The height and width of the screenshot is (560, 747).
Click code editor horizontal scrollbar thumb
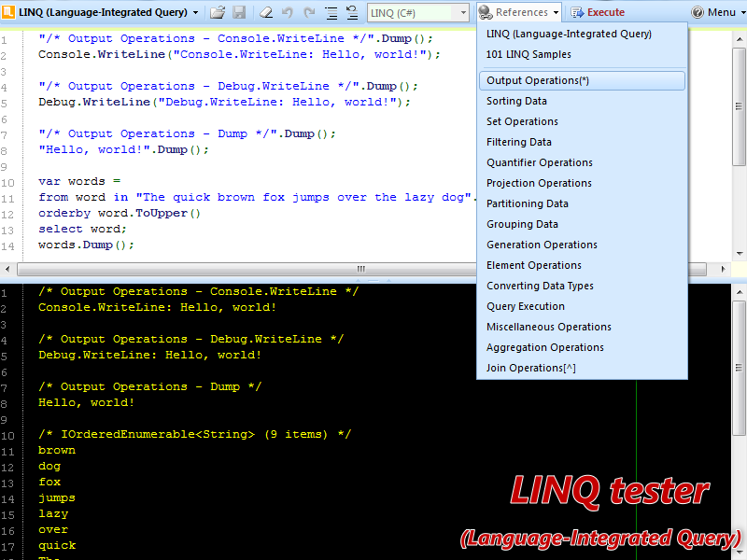coord(361,269)
